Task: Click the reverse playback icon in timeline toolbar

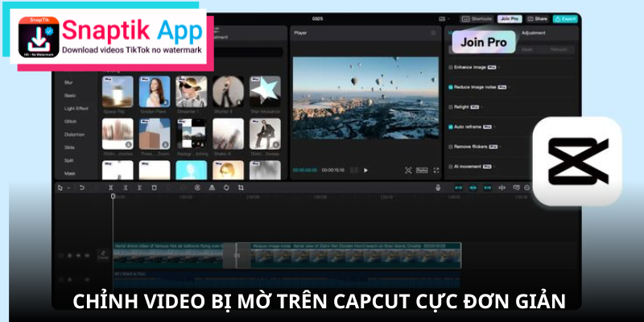Action: [x=197, y=188]
